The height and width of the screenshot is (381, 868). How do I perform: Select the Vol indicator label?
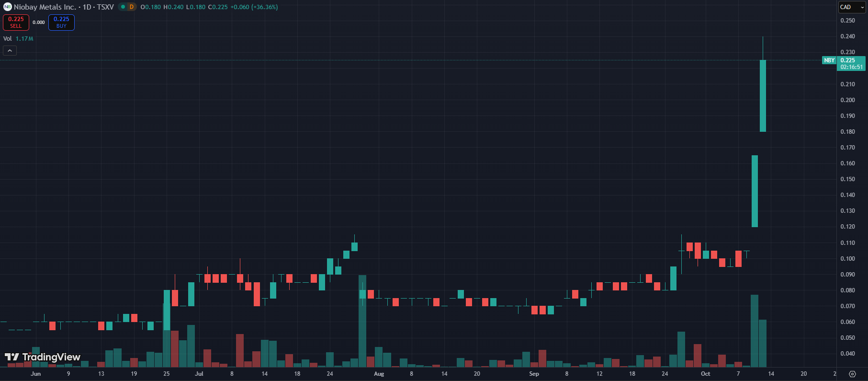point(8,39)
